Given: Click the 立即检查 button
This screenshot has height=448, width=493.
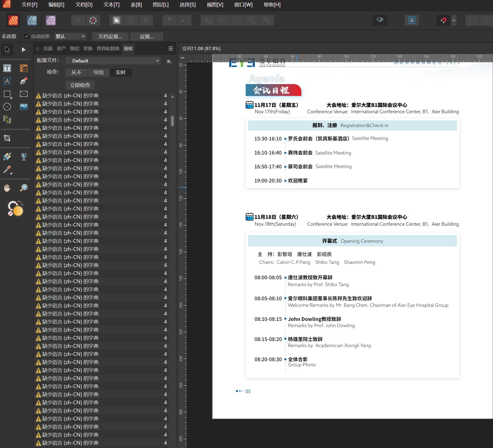Looking at the screenshot, I should (x=80, y=85).
